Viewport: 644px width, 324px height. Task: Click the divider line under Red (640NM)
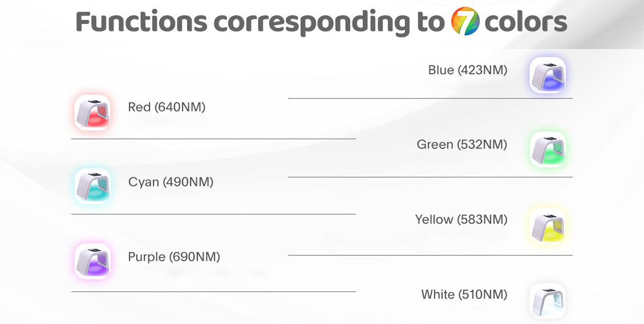[x=213, y=139]
